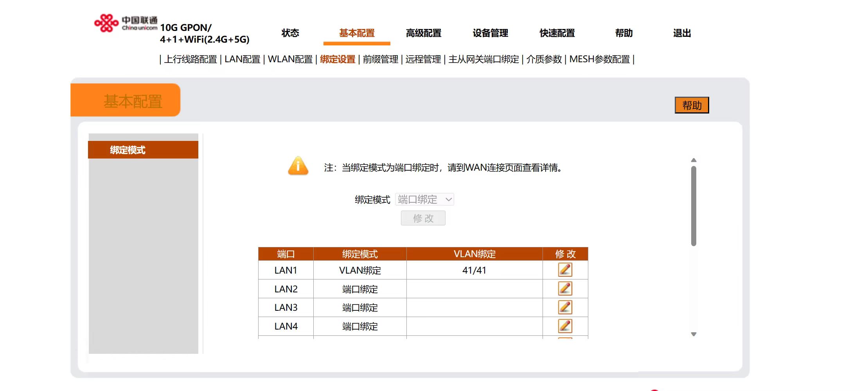Click the VLAN绑定 column header
868x391 pixels.
coord(474,254)
